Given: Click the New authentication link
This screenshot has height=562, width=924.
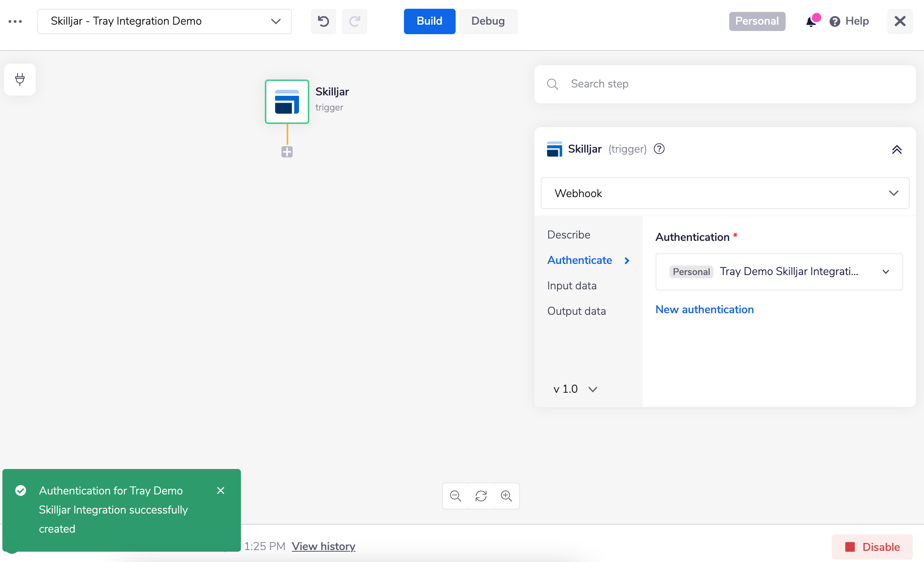Looking at the screenshot, I should tap(704, 309).
